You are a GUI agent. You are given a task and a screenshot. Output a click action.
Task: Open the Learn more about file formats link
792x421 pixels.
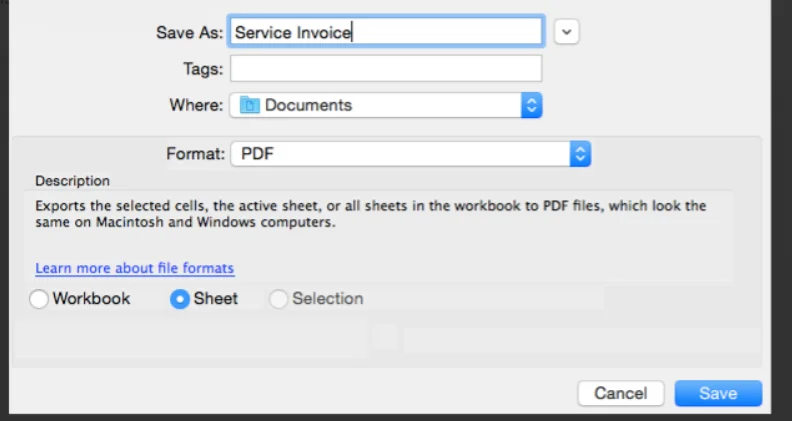[x=134, y=268]
